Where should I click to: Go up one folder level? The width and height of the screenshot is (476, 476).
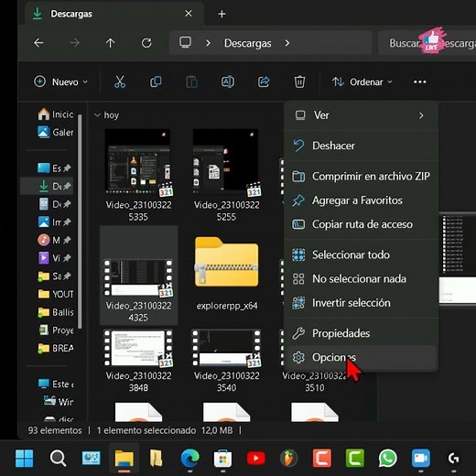[110, 43]
